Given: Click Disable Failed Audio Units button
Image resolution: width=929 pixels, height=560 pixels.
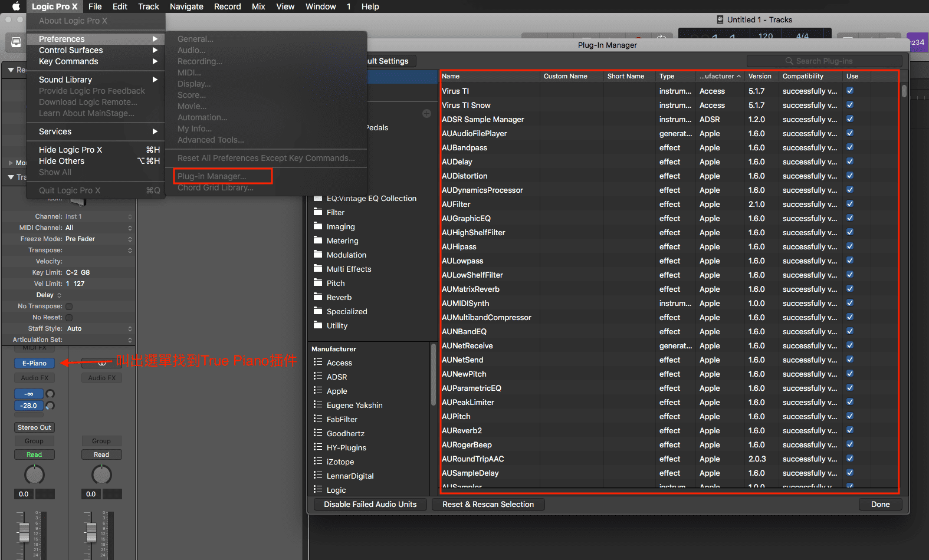Looking at the screenshot, I should (370, 505).
